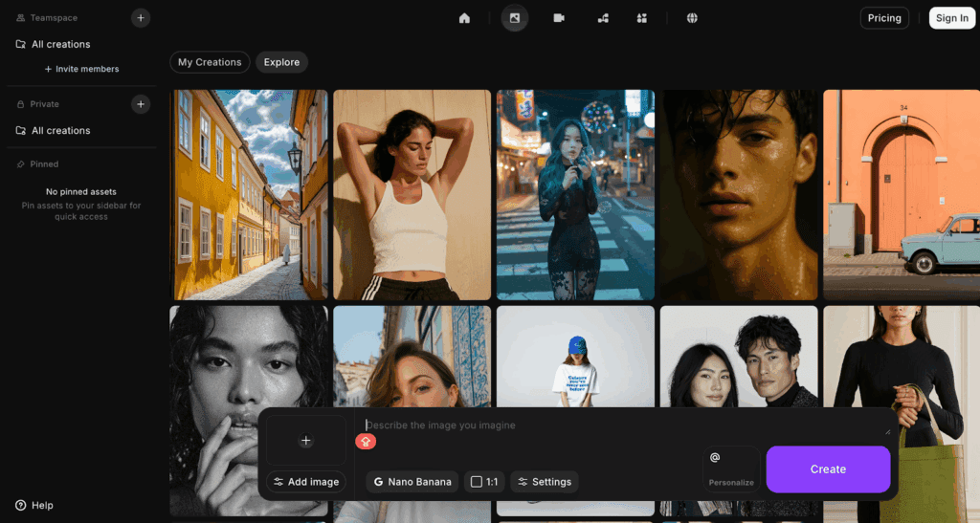980x523 pixels.
Task: Open the globe community icon in top navigation
Action: coord(692,18)
